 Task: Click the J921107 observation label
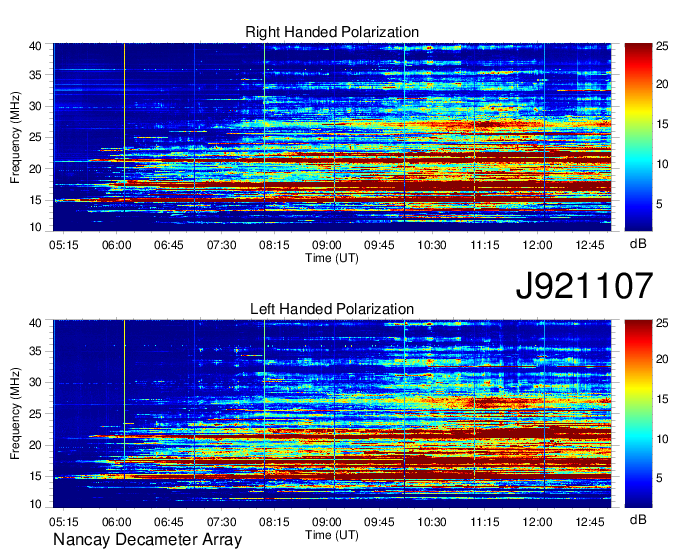[x=584, y=285]
